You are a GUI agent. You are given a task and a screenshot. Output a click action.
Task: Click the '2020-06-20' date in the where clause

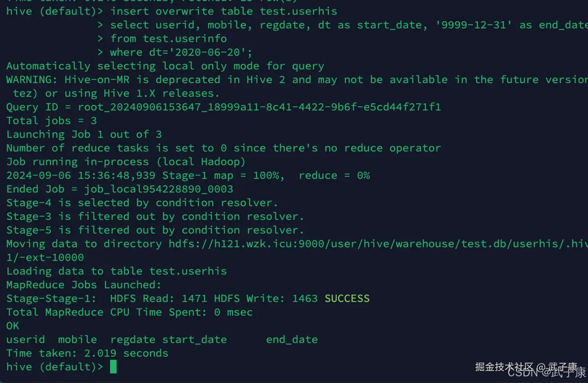point(207,53)
